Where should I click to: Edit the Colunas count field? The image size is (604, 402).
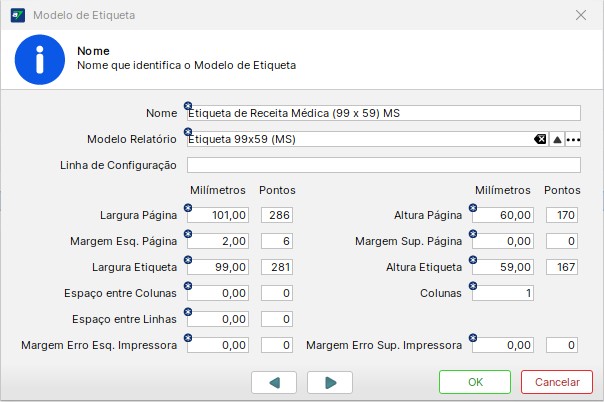coord(503,293)
